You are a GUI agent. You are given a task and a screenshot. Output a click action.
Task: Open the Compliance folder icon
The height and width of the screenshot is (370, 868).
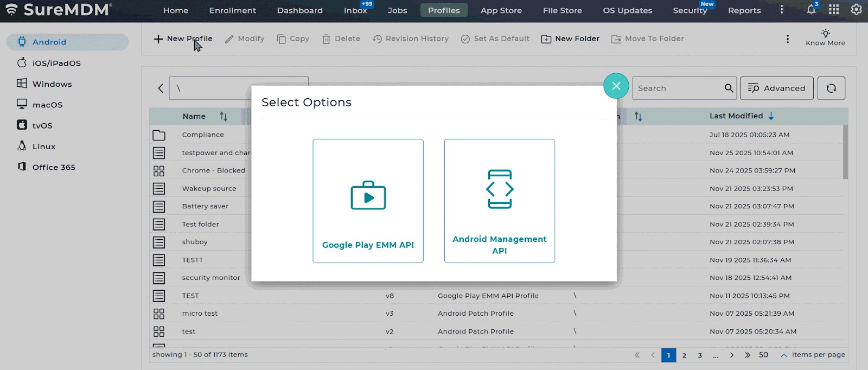[159, 135]
